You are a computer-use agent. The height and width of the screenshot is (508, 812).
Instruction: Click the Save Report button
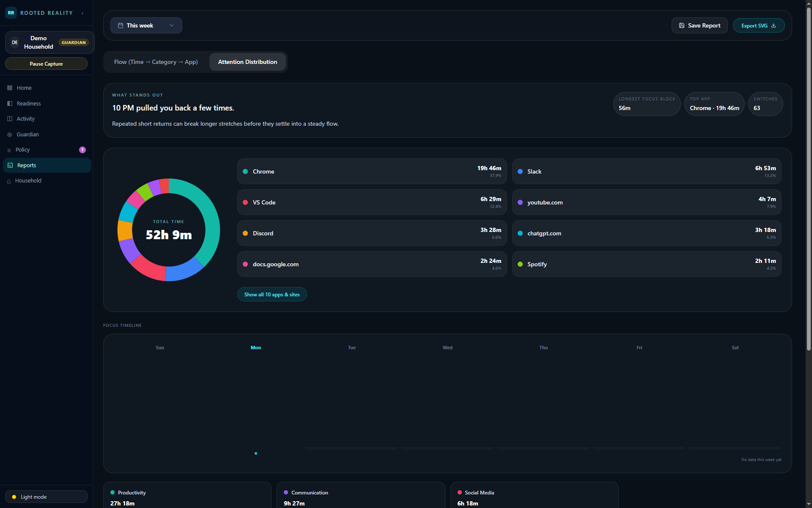(x=699, y=25)
